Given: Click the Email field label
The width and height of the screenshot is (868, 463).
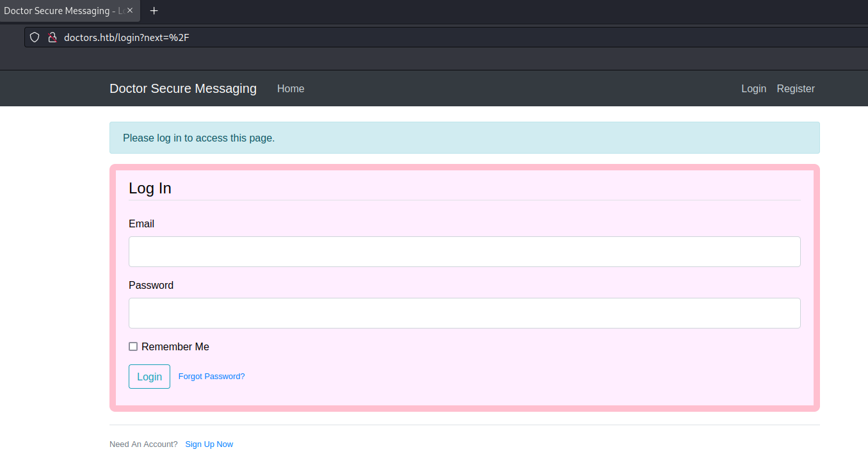Looking at the screenshot, I should point(141,223).
